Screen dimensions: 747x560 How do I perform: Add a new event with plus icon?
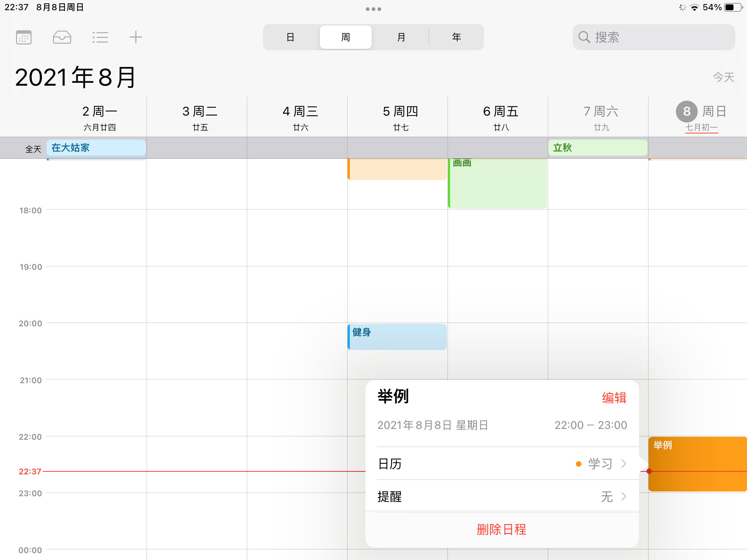136,37
